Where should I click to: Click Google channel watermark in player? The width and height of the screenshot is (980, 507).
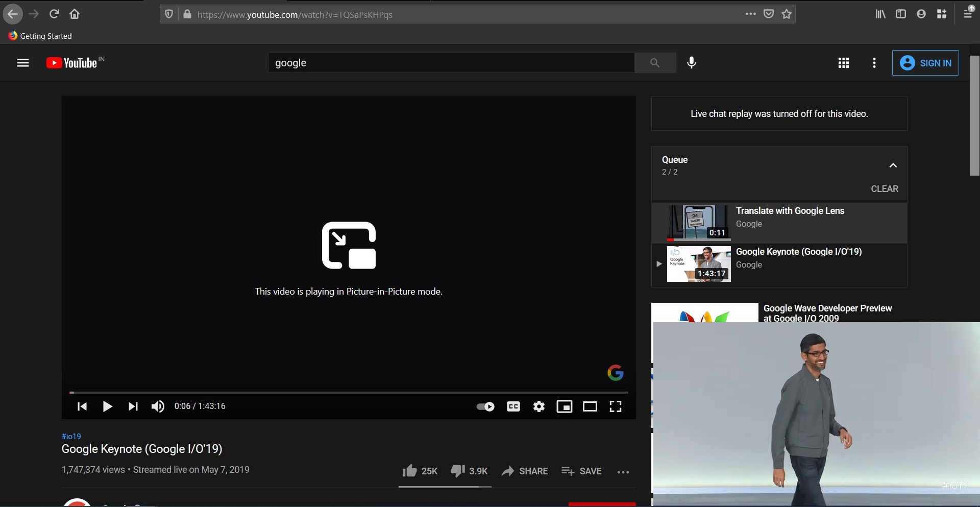pos(616,373)
